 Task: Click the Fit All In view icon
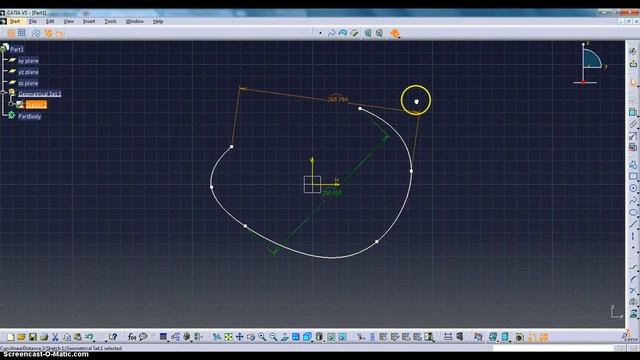[x=228, y=337]
